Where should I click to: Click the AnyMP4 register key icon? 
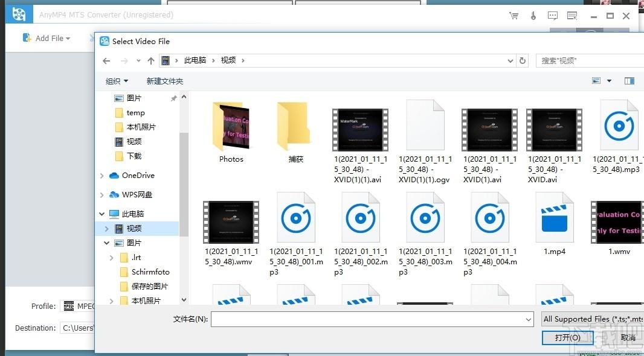point(533,16)
